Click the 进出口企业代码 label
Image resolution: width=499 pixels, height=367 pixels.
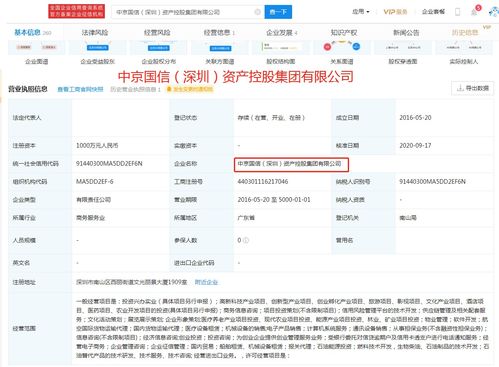[x=194, y=263]
